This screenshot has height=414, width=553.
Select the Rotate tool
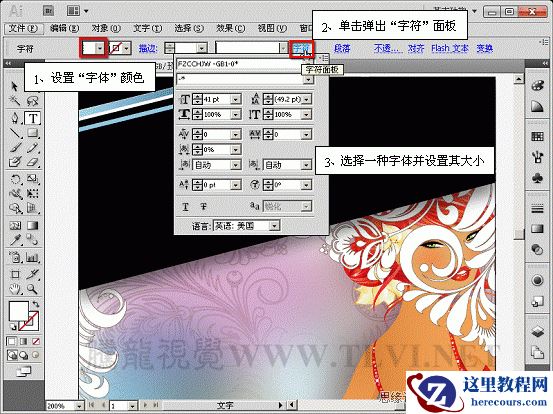click(x=15, y=179)
